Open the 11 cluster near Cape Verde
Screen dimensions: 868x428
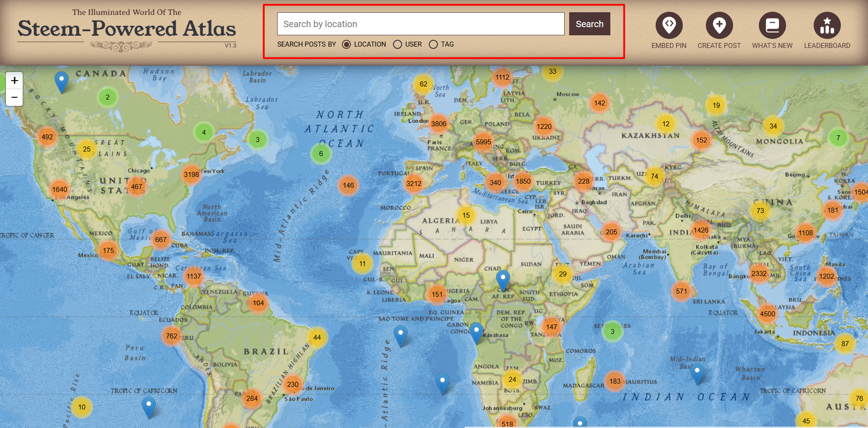[x=363, y=264]
